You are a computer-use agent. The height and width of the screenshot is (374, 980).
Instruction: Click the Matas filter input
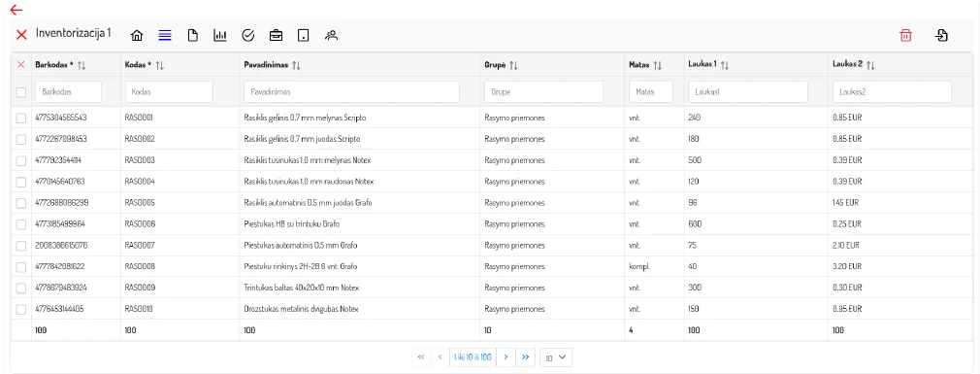tap(651, 92)
